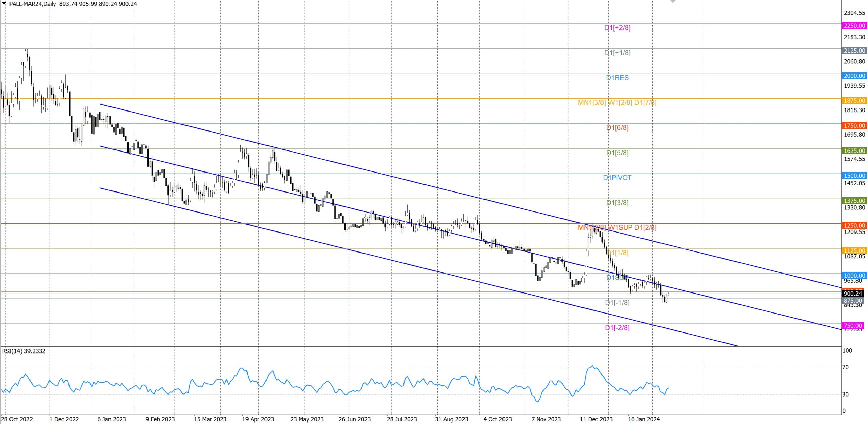
Task: Click the magenta 2250.00 price label
Action: coord(854,26)
